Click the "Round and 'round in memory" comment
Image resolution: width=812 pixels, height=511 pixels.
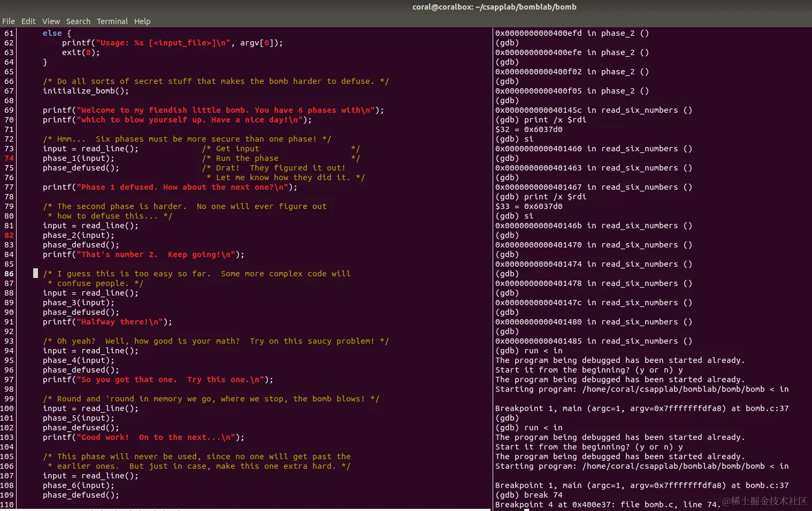211,399
